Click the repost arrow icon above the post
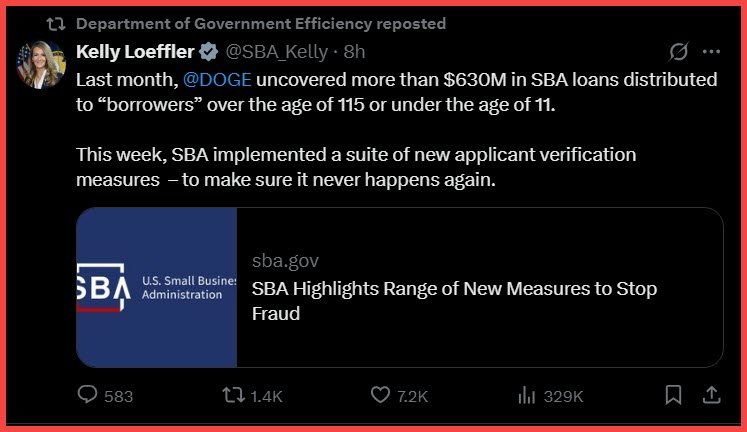Screen dimensions: 747x432 coord(58,23)
